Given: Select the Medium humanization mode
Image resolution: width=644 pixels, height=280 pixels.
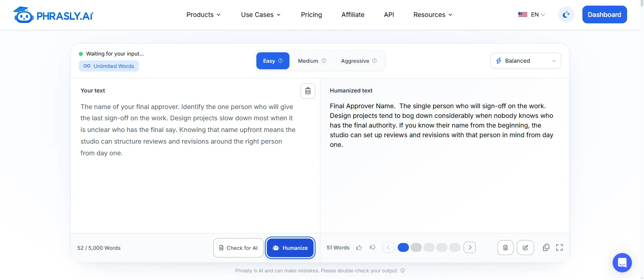Looking at the screenshot, I should (x=312, y=61).
